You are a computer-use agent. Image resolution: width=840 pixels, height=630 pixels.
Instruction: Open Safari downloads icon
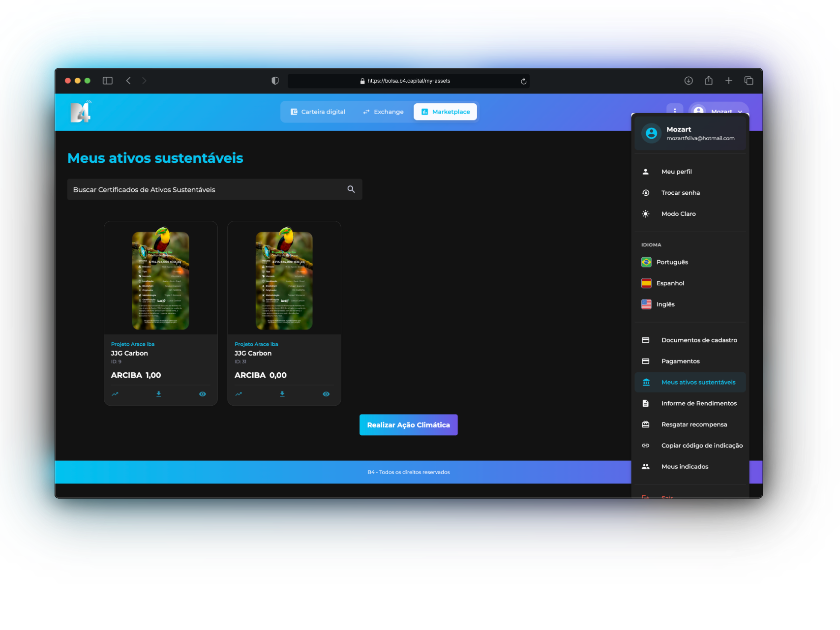[x=689, y=81]
